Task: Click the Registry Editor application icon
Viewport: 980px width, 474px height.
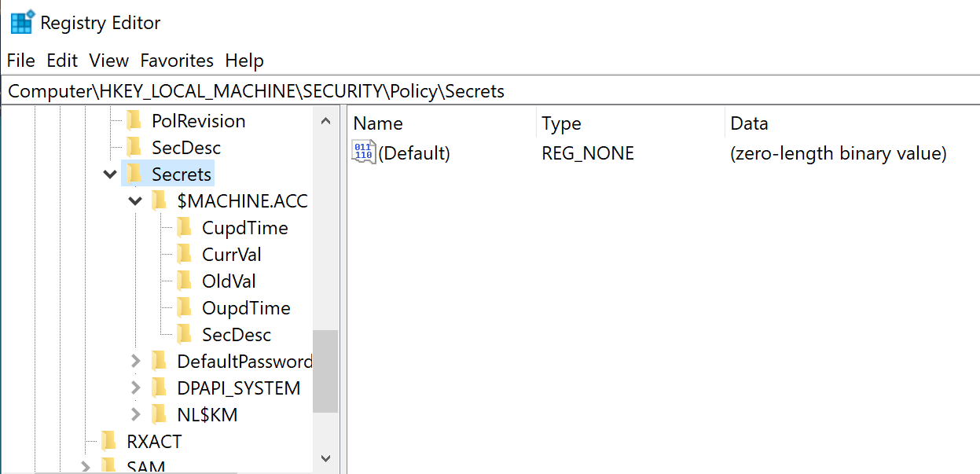Action: [x=21, y=21]
